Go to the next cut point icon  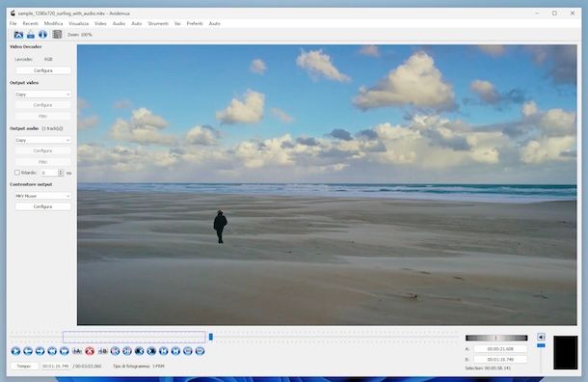127,351
